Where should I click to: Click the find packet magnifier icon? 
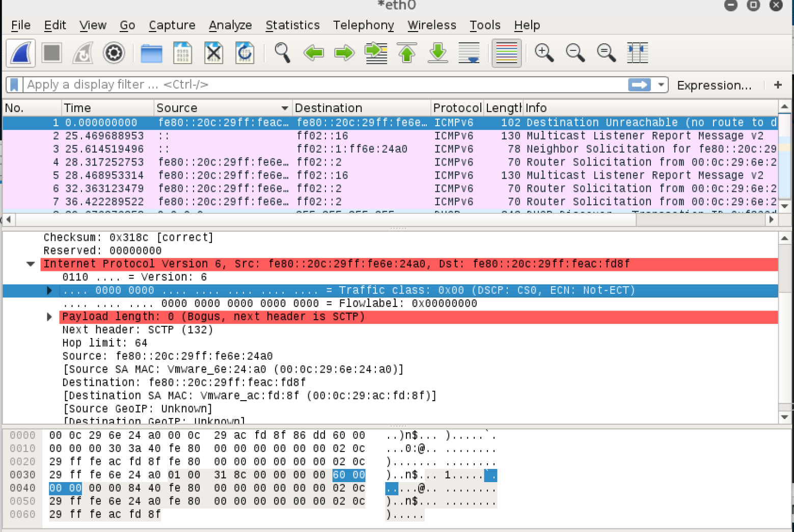click(x=282, y=53)
